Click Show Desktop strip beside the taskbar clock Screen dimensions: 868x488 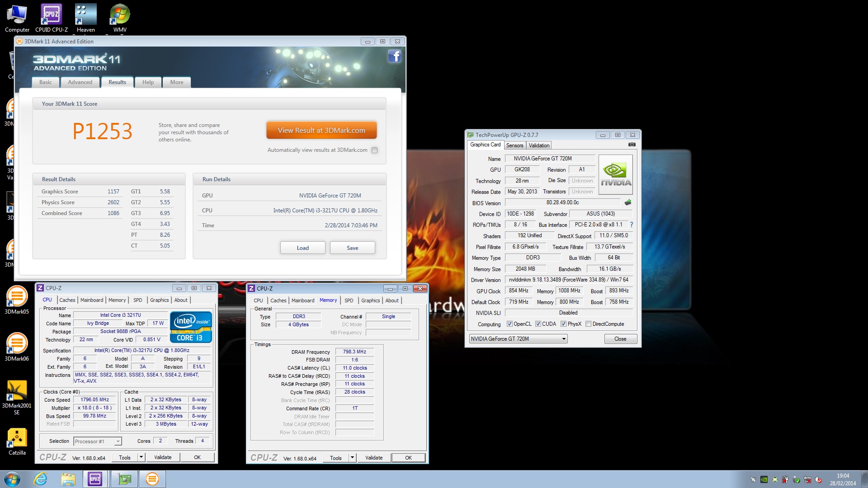(x=864, y=479)
